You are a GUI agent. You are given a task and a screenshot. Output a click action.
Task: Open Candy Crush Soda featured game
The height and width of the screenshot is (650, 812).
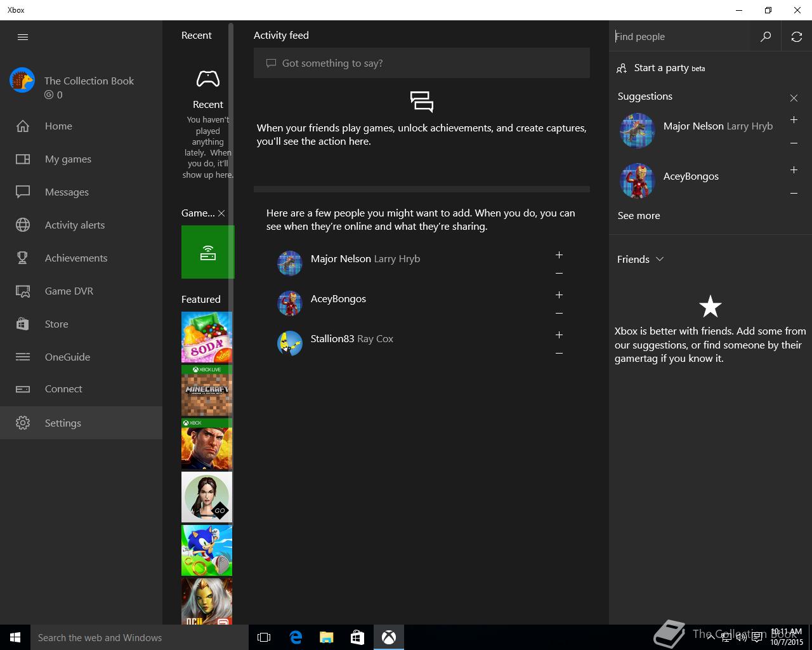coord(207,337)
